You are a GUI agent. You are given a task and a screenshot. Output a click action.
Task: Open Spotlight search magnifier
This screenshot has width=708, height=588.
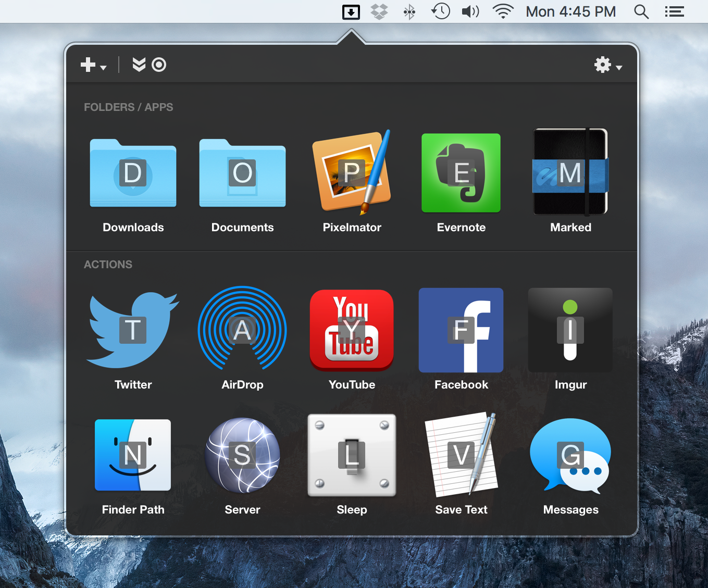coord(641,11)
